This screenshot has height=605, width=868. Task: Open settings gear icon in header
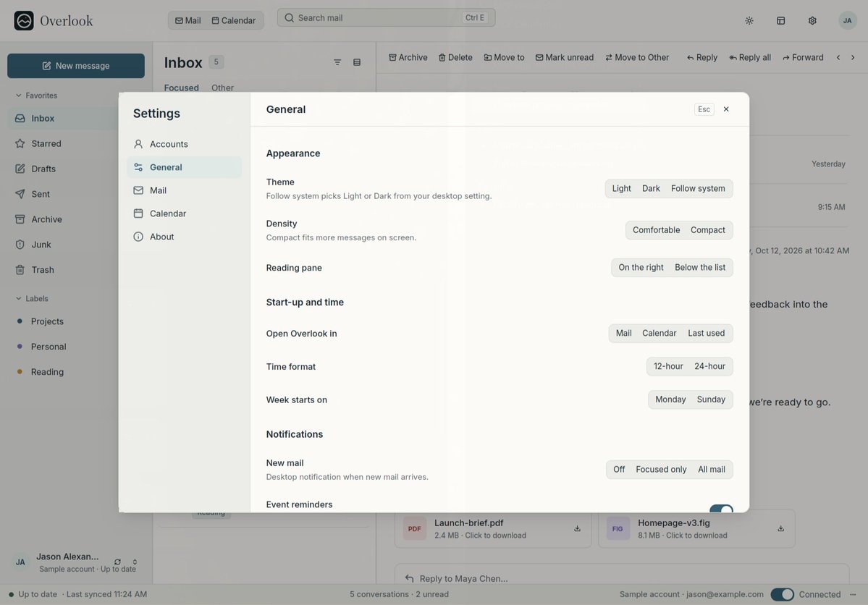[x=812, y=20]
